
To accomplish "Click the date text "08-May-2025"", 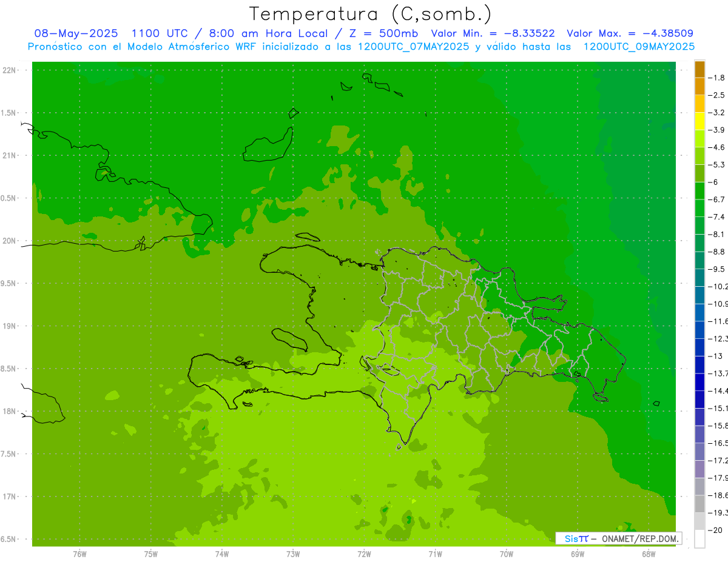I will 76,33.
